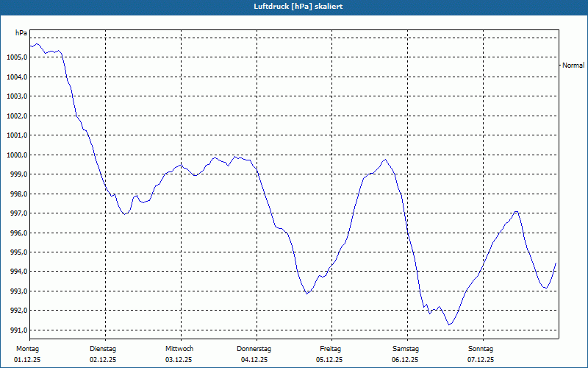Click the 'Samstag' day label

[x=406, y=349]
